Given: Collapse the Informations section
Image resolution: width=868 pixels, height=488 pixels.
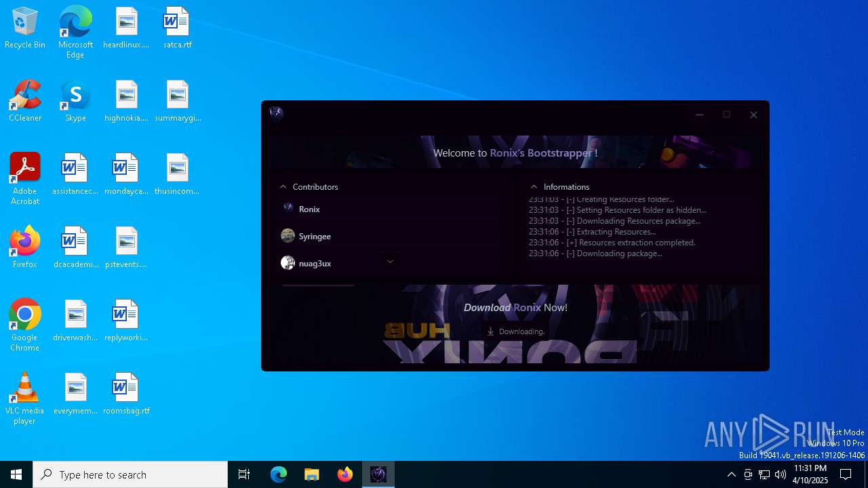Looking at the screenshot, I should 534,187.
